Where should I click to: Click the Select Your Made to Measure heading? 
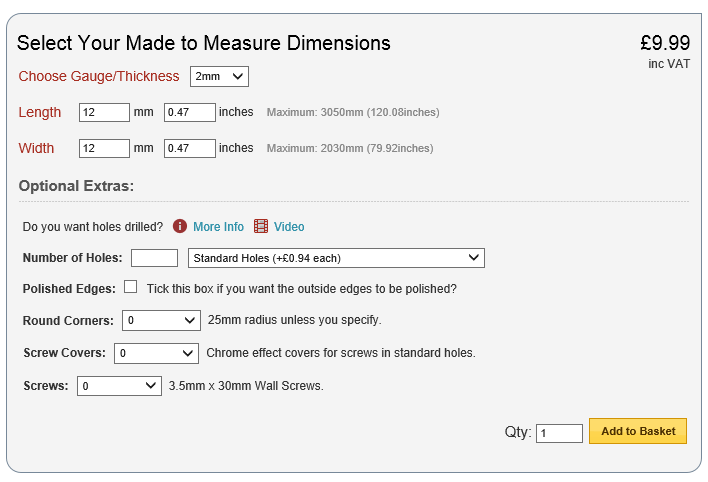coord(204,44)
